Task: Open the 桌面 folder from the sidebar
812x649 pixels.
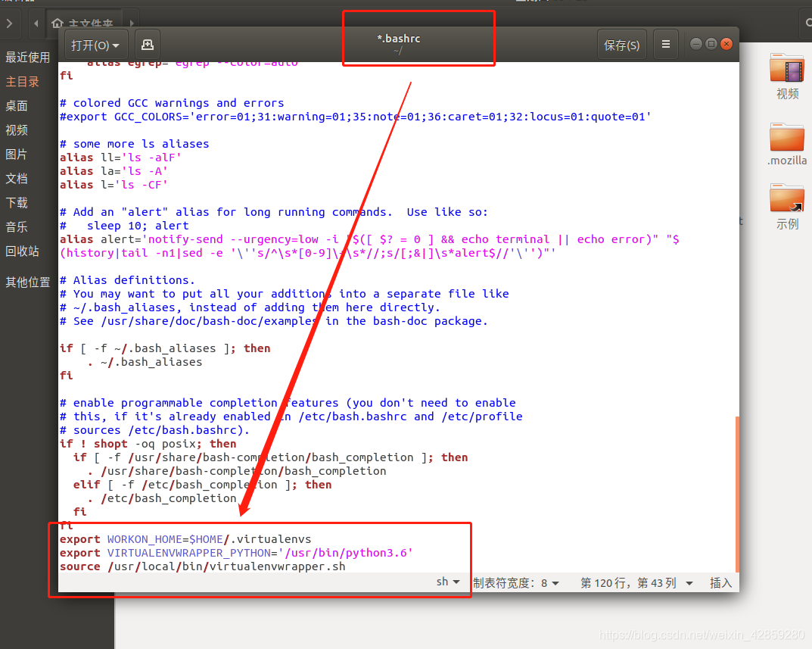Action: click(x=17, y=105)
